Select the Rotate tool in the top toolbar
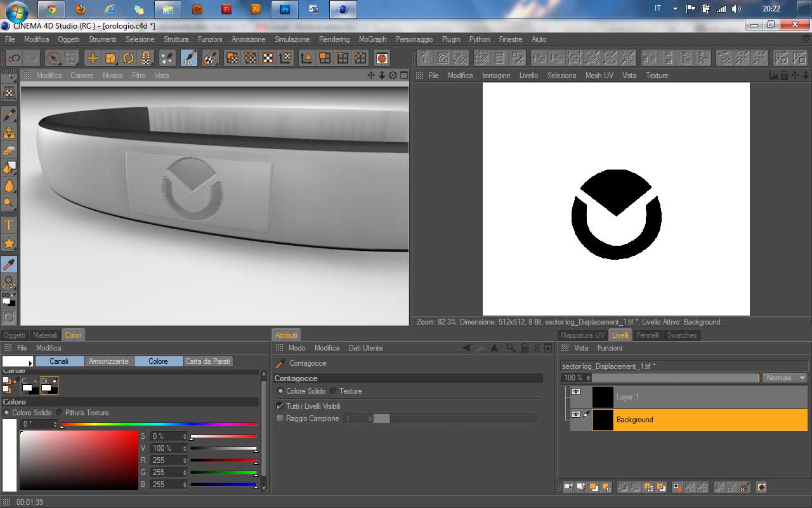Viewport: 812px width, 508px height. 128,58
